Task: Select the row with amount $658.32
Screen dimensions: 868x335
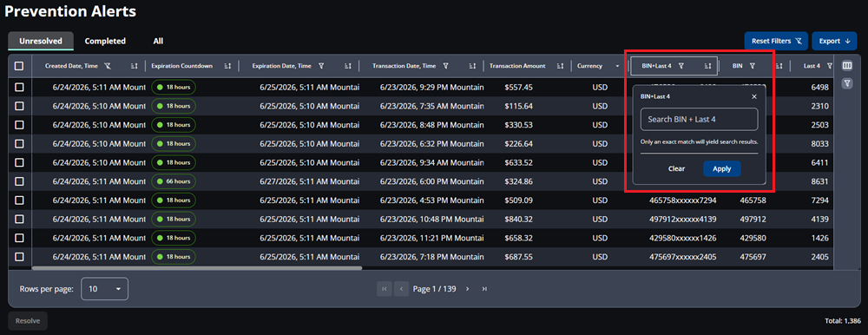Action: click(x=19, y=238)
